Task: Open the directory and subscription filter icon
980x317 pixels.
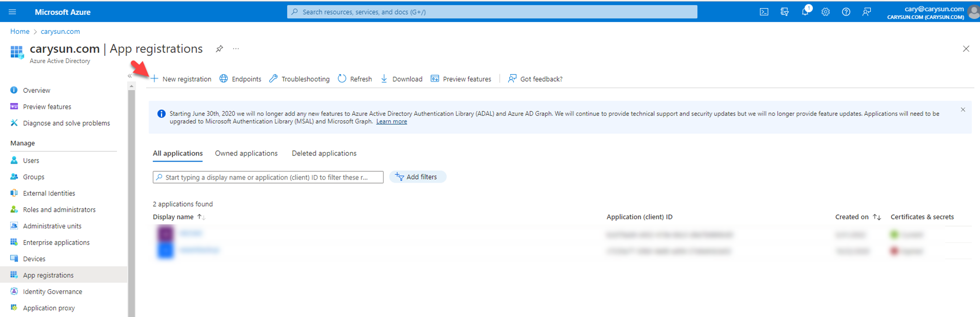Action: [784, 12]
